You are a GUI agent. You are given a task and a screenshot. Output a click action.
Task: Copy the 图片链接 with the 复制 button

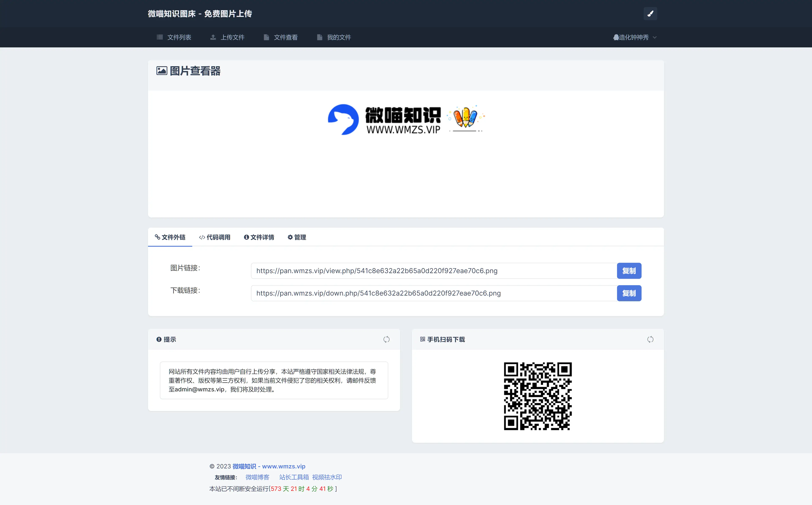(x=629, y=271)
